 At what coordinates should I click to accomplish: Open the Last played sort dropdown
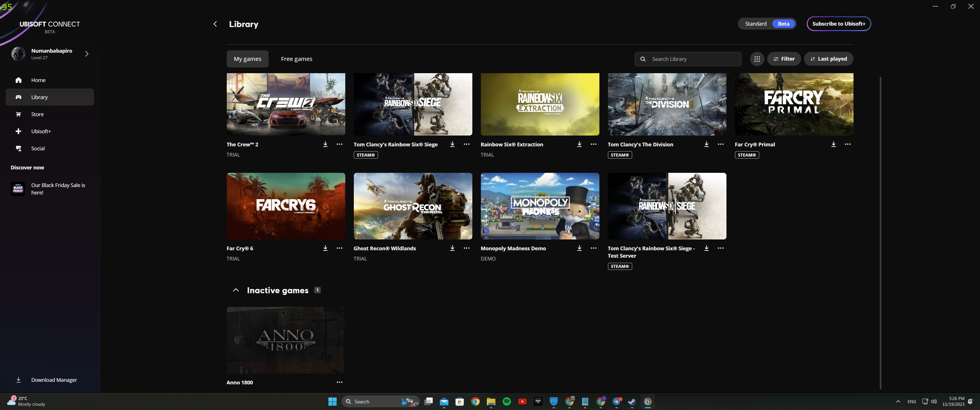[829, 59]
